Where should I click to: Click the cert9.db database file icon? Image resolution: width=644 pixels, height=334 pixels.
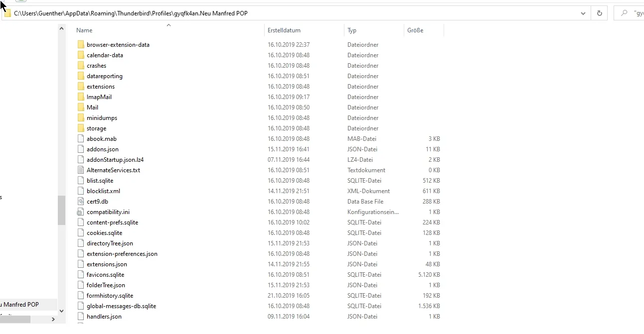(81, 202)
